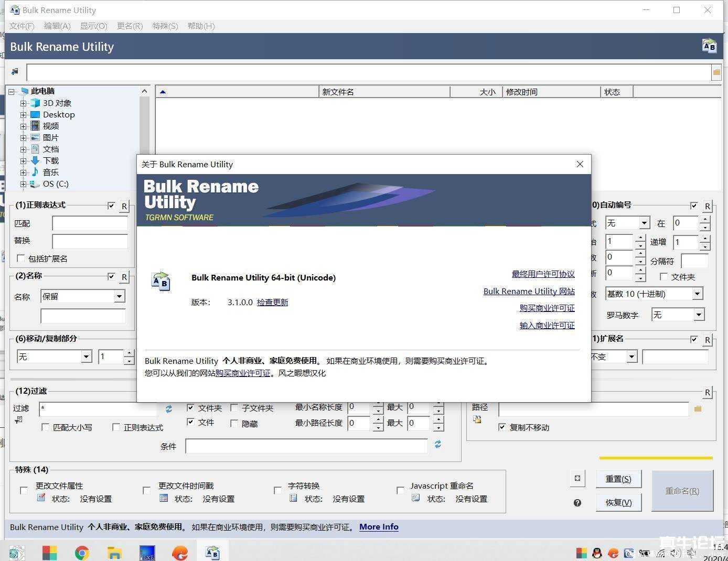Uncheck the 文件夹 filter checkbox
Screen dimensions: 728x561
coord(191,407)
